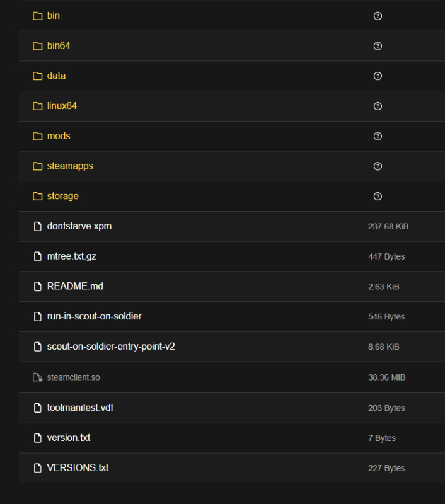Open the version.txt file

pyautogui.click(x=69, y=438)
